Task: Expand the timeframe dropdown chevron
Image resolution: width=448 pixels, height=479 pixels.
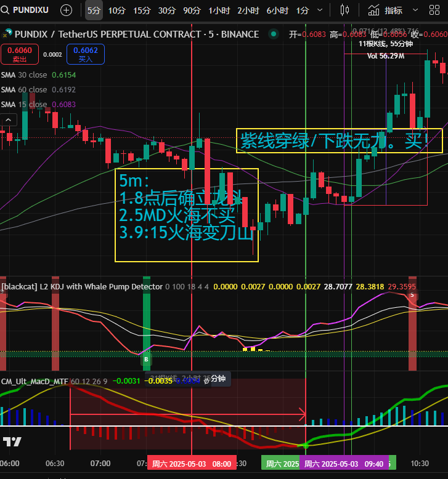Action: pyautogui.click(x=320, y=10)
